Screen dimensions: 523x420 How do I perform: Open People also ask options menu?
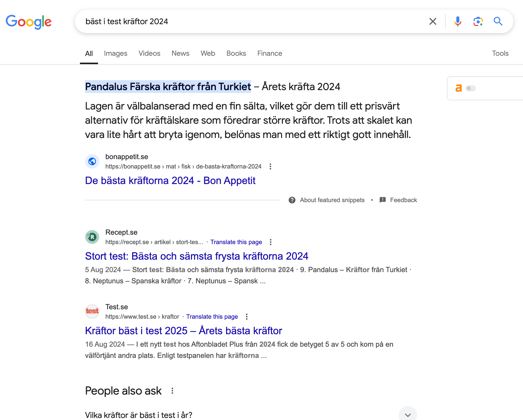(172, 391)
